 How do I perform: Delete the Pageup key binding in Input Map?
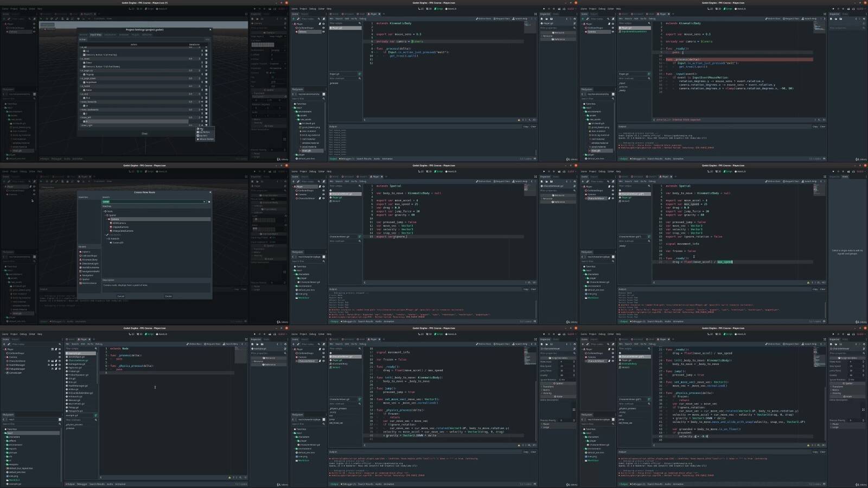206,74
